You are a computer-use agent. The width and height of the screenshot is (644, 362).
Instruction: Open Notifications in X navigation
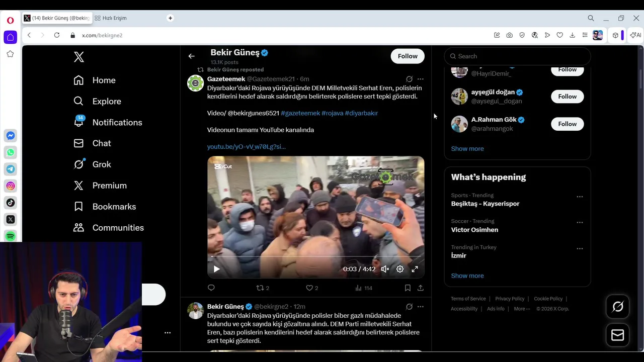[108, 123]
